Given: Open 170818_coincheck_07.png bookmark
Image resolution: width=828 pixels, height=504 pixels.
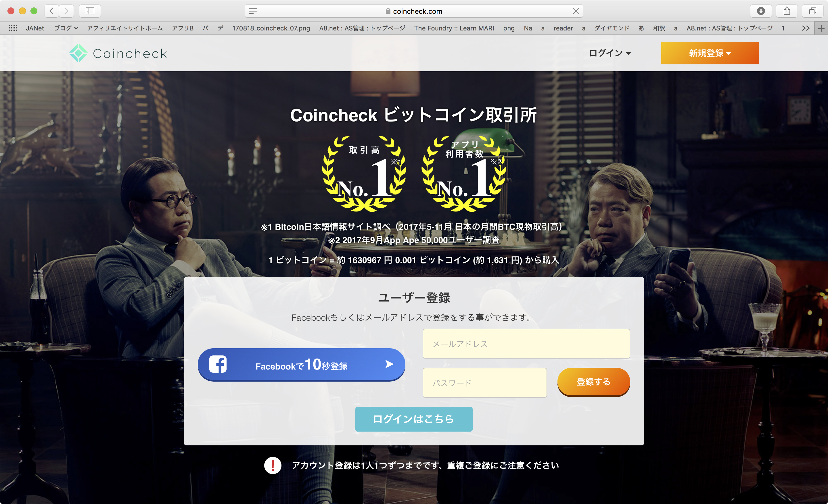Looking at the screenshot, I should [271, 28].
